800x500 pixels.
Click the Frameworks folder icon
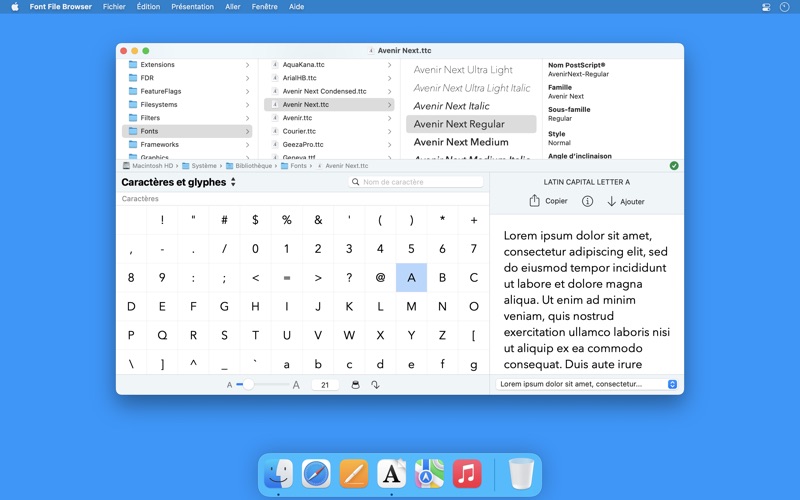(133, 144)
